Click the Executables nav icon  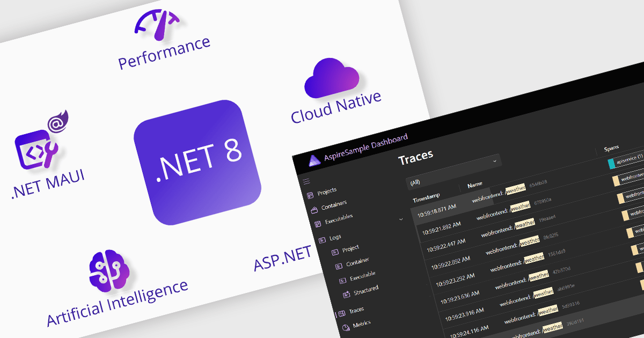pyautogui.click(x=318, y=223)
